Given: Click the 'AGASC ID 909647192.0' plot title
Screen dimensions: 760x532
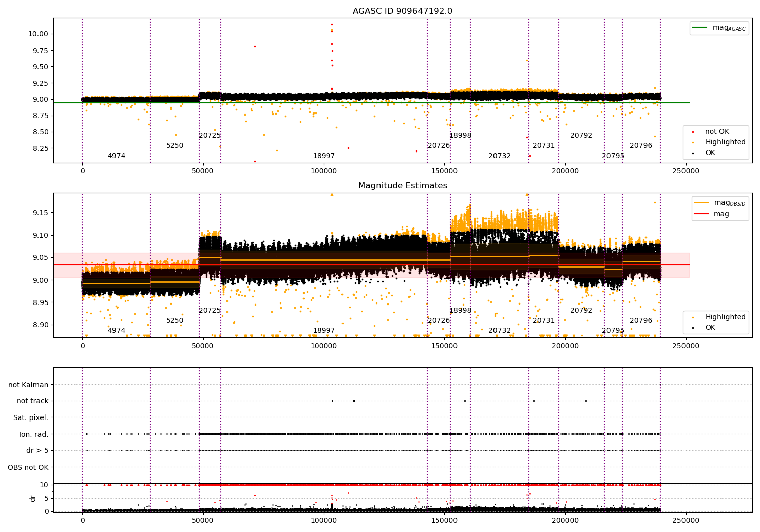Looking at the screenshot, I should pos(402,11).
